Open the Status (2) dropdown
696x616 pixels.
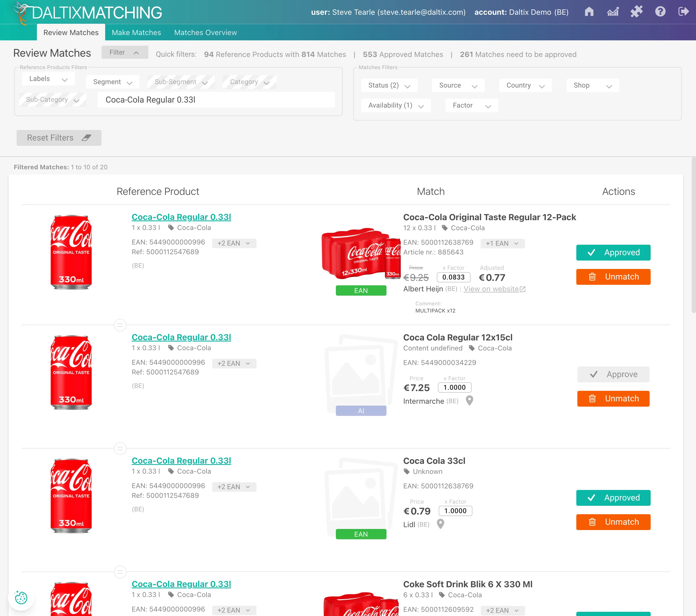point(389,85)
